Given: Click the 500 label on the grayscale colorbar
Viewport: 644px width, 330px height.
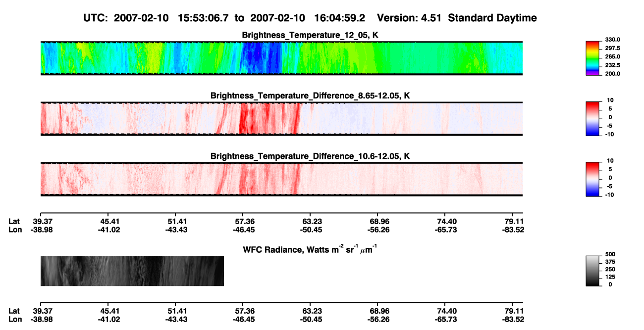Looking at the screenshot, I should point(610,254).
